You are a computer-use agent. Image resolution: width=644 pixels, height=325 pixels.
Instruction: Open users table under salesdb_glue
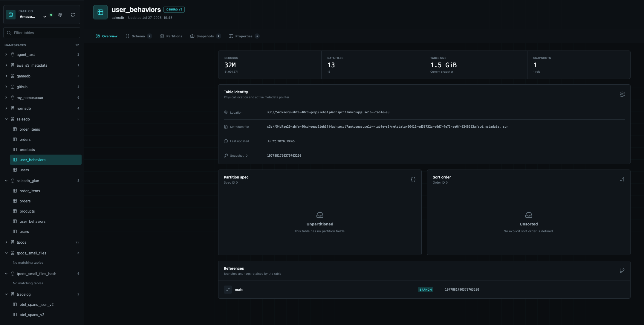point(46,231)
